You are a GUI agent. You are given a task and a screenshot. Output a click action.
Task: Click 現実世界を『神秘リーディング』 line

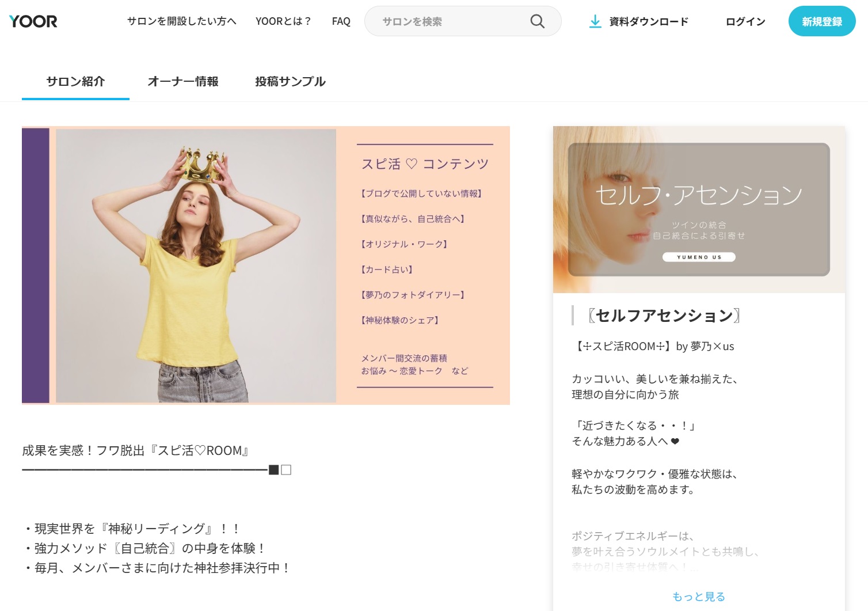[x=131, y=529]
